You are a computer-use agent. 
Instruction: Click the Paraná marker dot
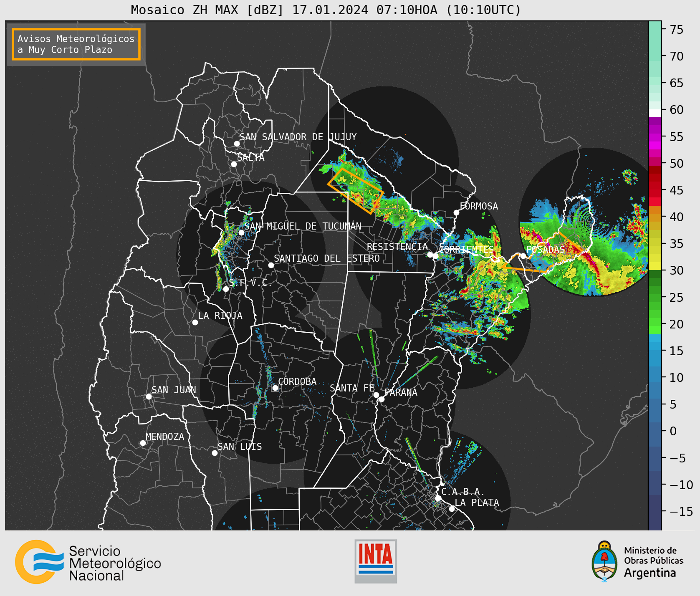coord(382,399)
